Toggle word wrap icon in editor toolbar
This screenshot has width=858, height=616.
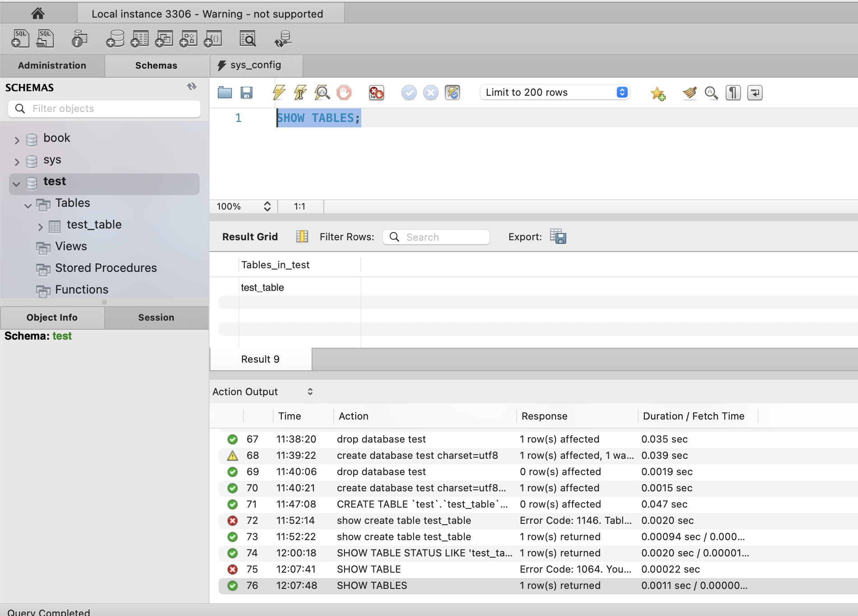click(755, 93)
